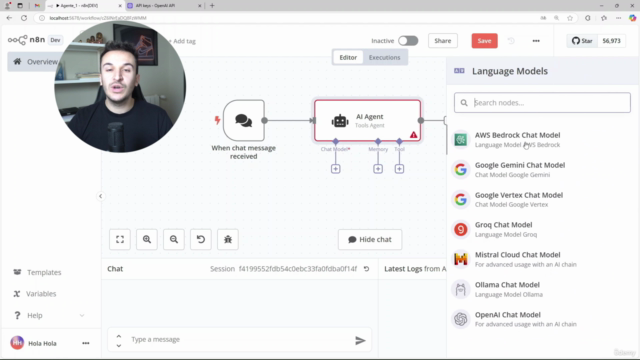Focus the Search nodes field
The image size is (640, 360).
coord(542,103)
